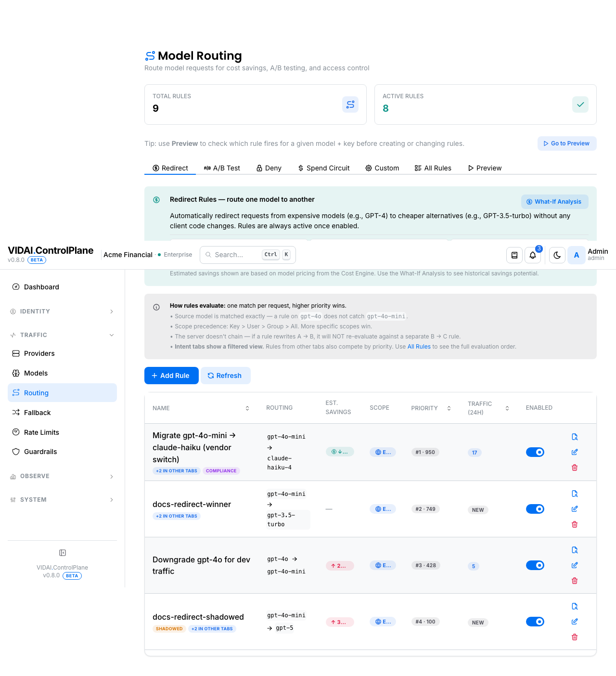The image size is (616, 676).
Task: Delete the Migrate gpt-4o-mini rule
Action: (x=575, y=468)
